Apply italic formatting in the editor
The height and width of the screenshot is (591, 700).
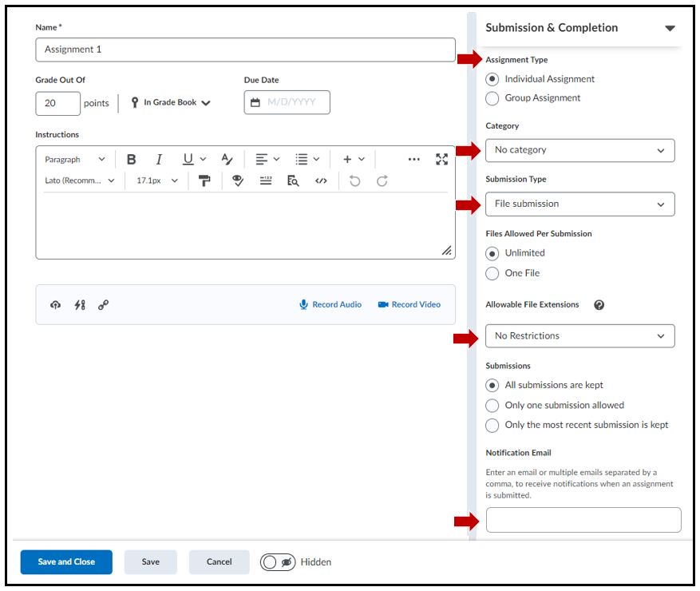click(x=159, y=160)
